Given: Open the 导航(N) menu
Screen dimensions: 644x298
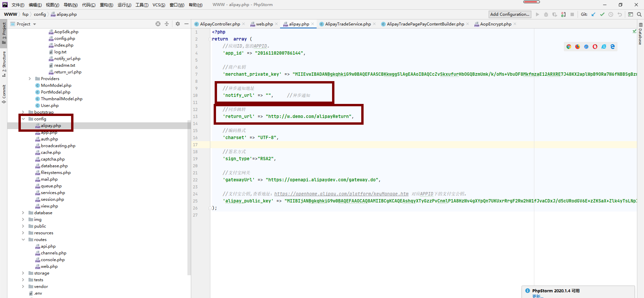Looking at the screenshot, I should (x=70, y=5).
